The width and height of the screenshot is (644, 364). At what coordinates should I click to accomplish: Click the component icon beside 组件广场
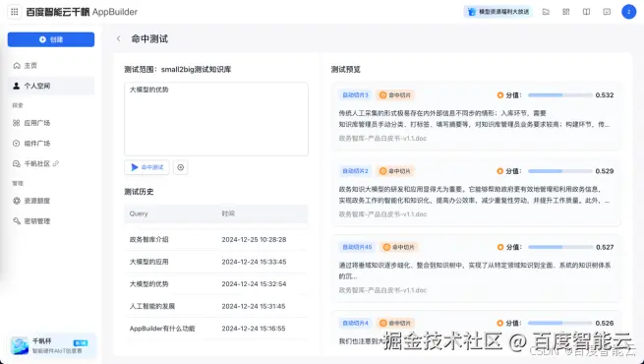point(17,144)
